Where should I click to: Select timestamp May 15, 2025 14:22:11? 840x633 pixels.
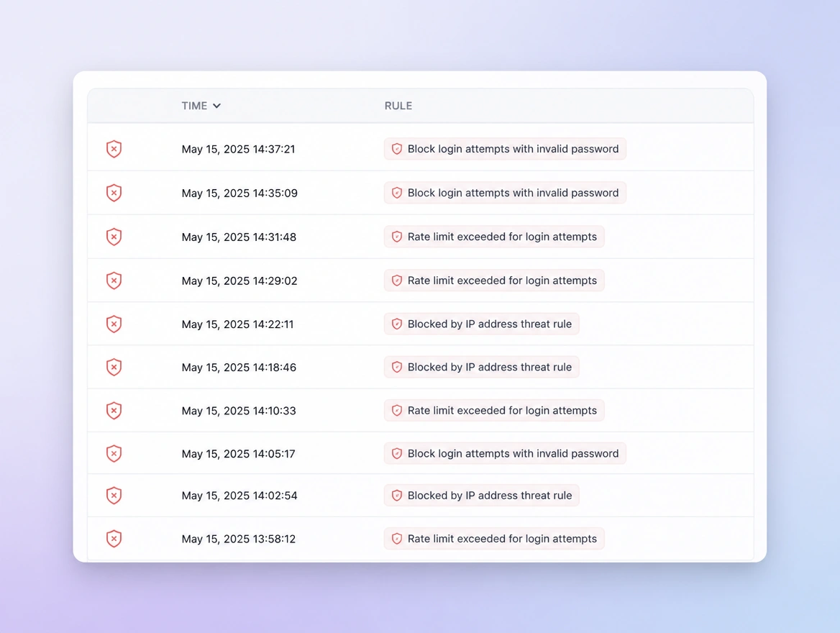pyautogui.click(x=237, y=325)
